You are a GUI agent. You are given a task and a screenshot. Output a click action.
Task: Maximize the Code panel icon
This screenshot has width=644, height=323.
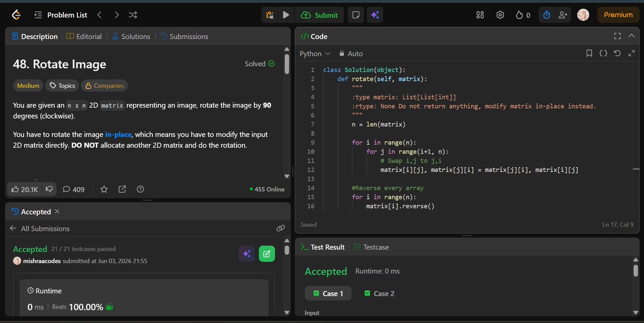click(617, 37)
